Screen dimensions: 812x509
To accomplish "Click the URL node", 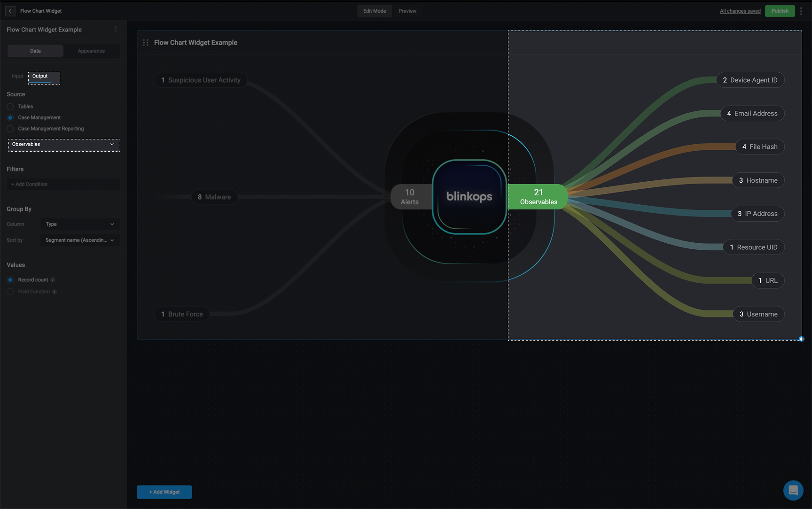I will 768,281.
